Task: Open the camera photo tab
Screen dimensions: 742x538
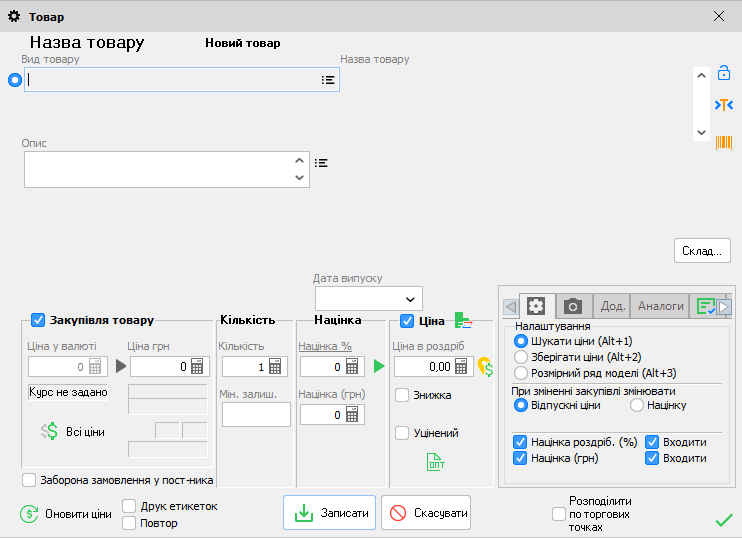Action: tap(573, 306)
